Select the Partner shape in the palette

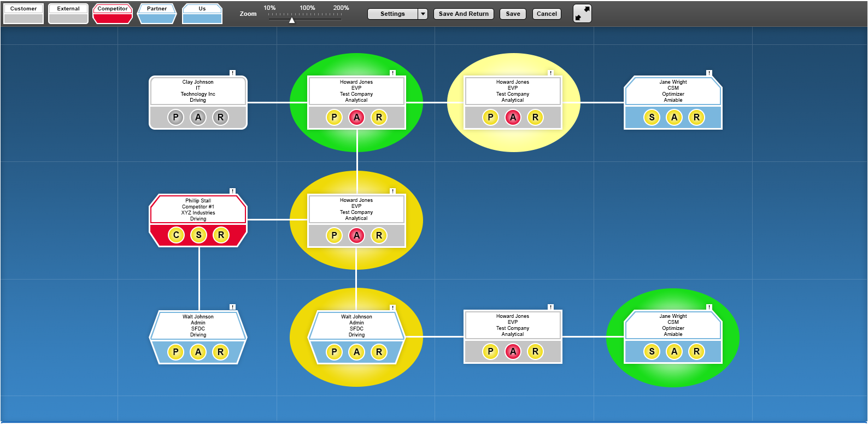pos(157,14)
